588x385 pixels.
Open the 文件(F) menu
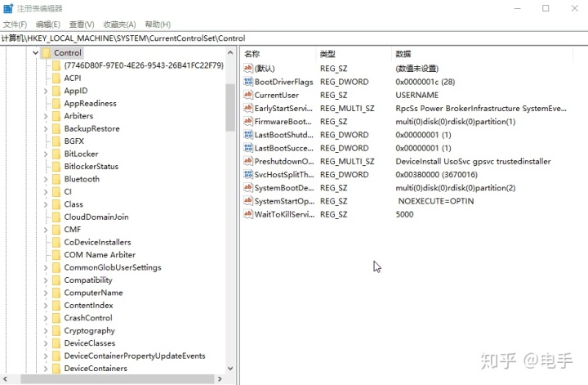pyautogui.click(x=15, y=25)
